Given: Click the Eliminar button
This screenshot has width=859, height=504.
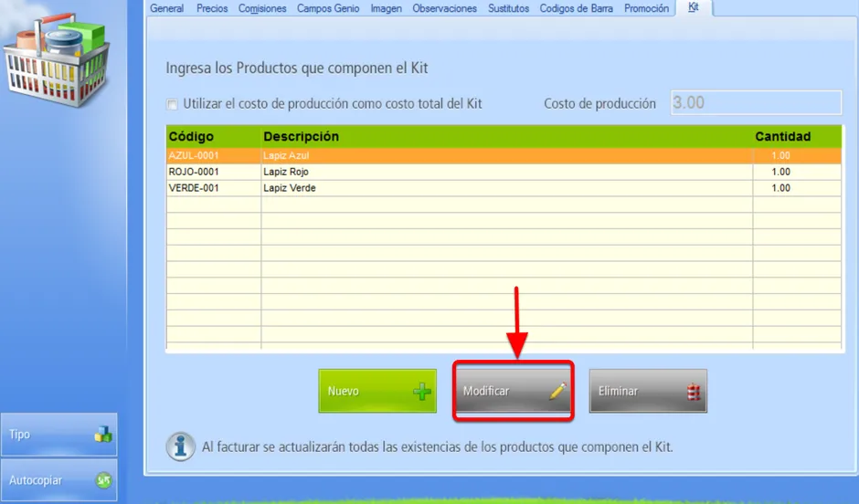Looking at the screenshot, I should tap(648, 391).
